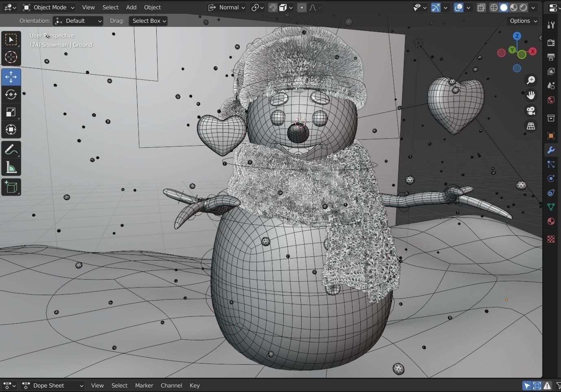561x392 pixels.
Task: Open the Channel menu in Dope Sheet
Action: [x=171, y=385]
